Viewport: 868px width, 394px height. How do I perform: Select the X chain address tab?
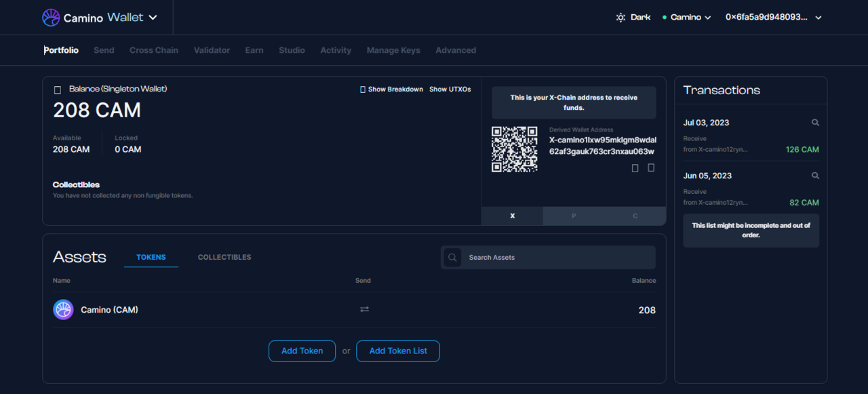point(513,216)
